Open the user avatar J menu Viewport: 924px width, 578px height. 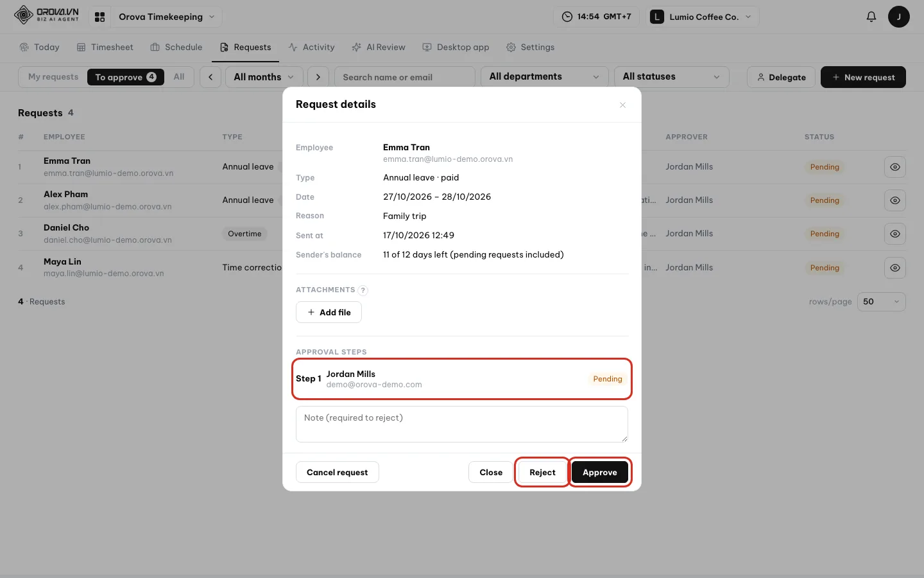point(899,17)
